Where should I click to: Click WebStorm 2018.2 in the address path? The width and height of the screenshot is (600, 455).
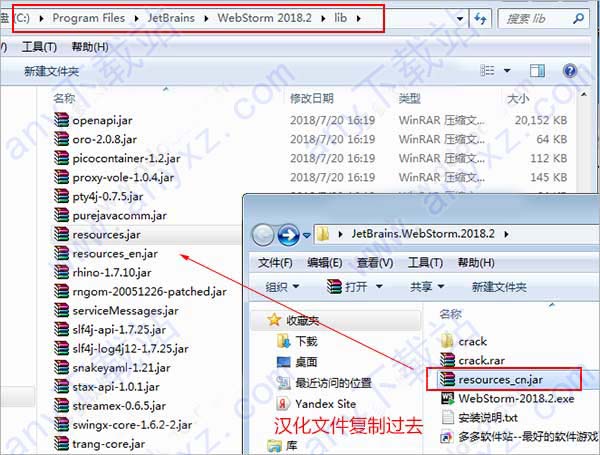pyautogui.click(x=264, y=18)
